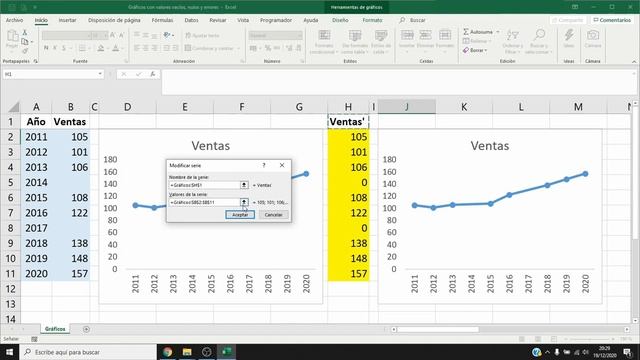640x360 pixels.
Task: Click the Insertar cells icon
Action: (407, 35)
